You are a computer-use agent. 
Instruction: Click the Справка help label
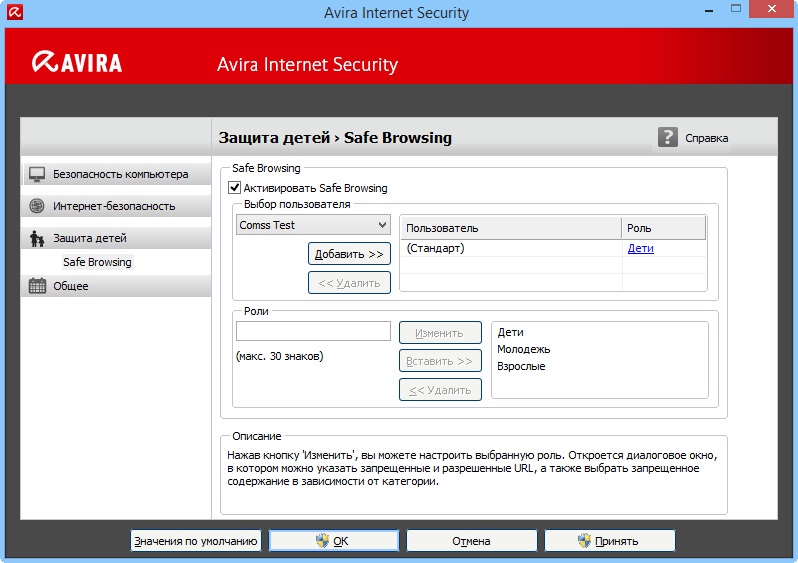coord(706,138)
